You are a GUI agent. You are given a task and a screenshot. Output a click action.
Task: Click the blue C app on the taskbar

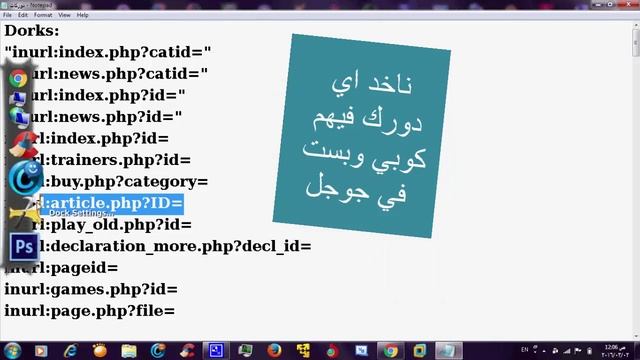[158, 351]
